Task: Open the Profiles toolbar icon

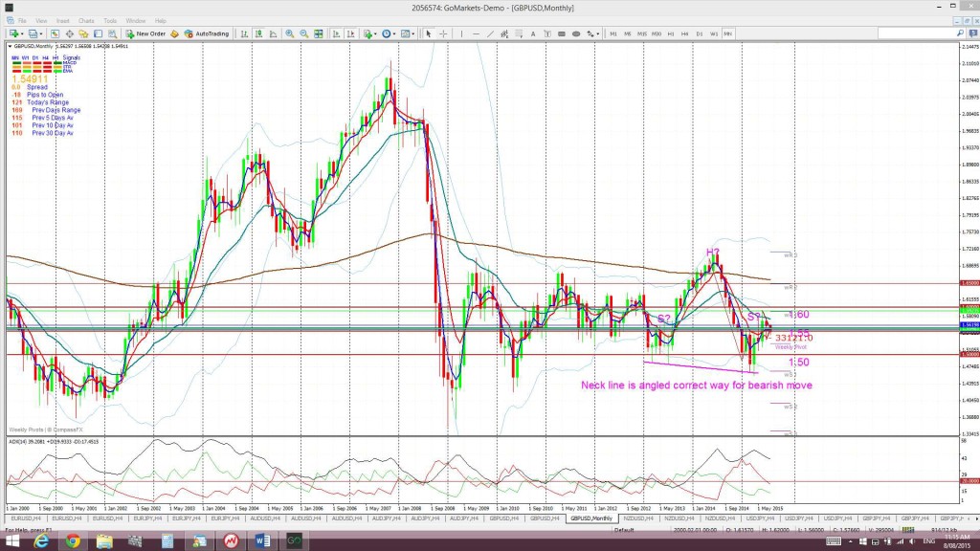Action: 33,33
